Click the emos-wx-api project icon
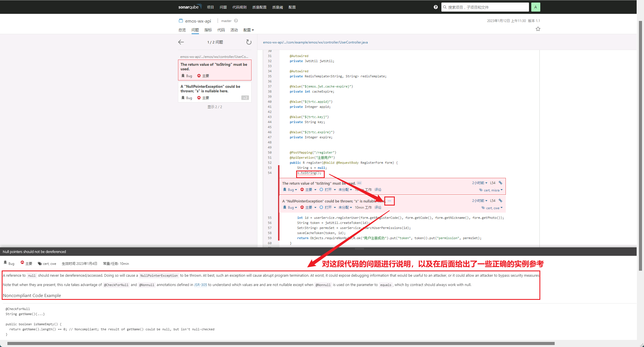The height and width of the screenshot is (347, 644). point(181,21)
